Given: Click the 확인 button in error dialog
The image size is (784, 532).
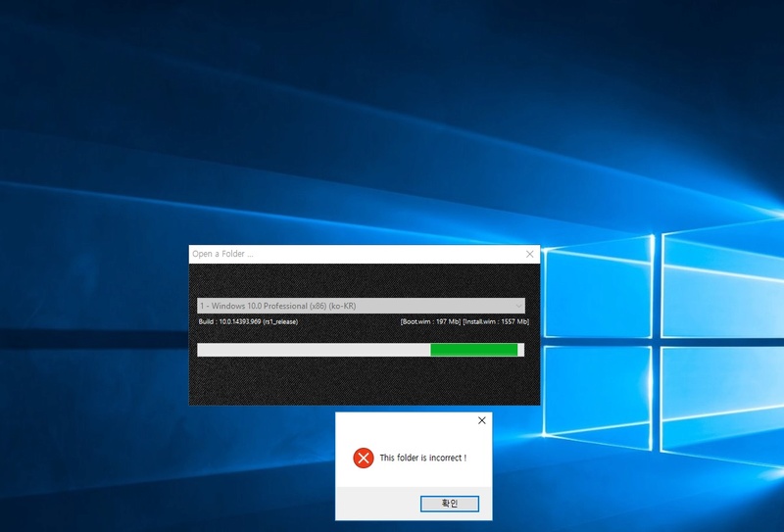Looking at the screenshot, I should click(450, 504).
